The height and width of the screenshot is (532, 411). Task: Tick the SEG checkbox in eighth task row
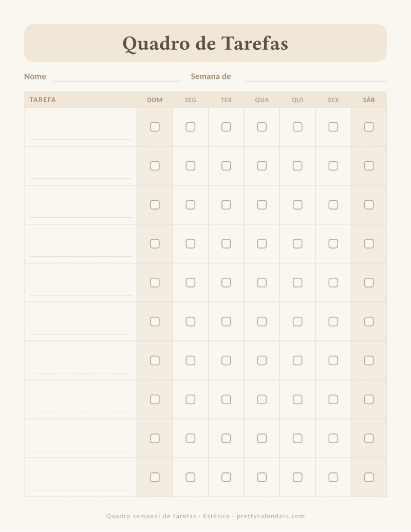(191, 400)
